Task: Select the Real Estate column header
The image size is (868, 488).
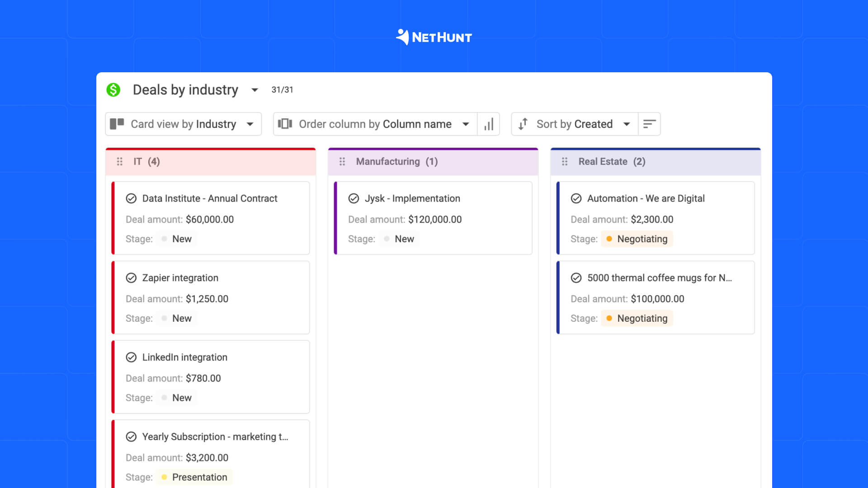Action: click(612, 161)
